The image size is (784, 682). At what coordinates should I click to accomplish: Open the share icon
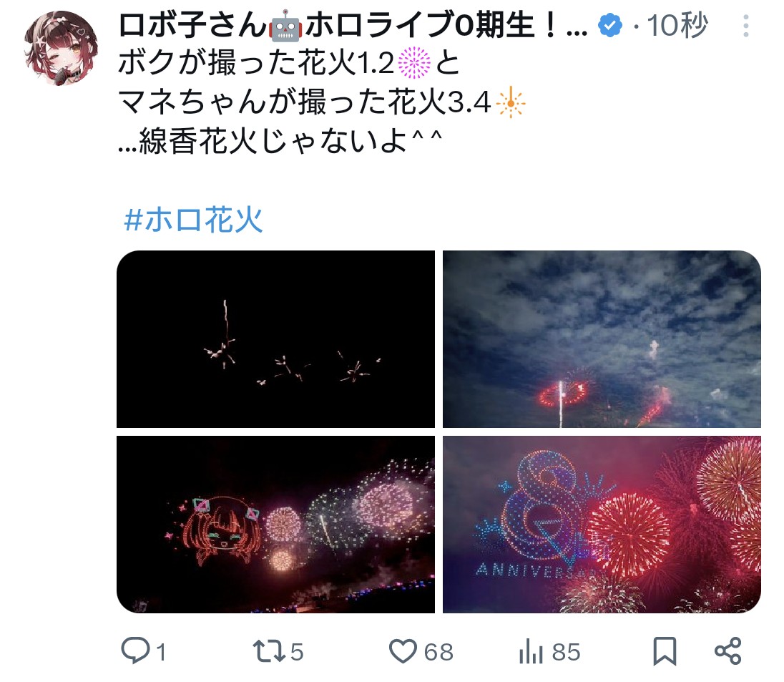[x=728, y=651]
